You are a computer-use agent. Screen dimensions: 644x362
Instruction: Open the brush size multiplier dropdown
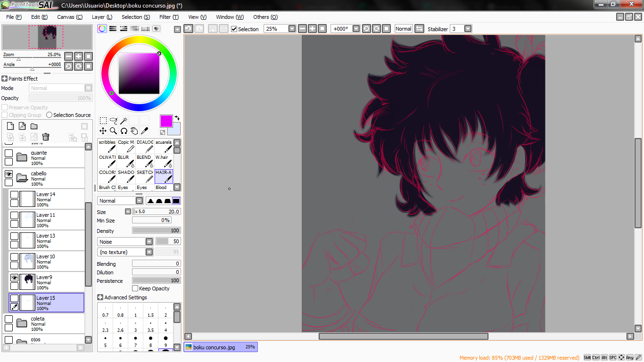[128, 212]
